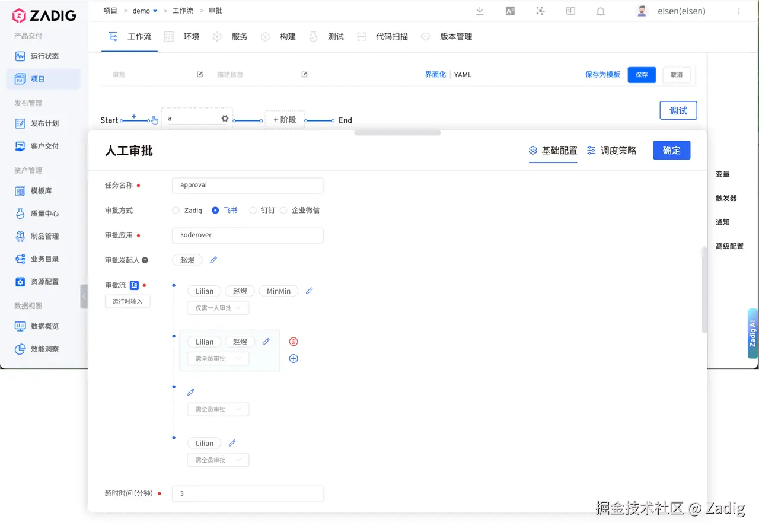Switch to 代码扫描 tab

tap(382, 37)
